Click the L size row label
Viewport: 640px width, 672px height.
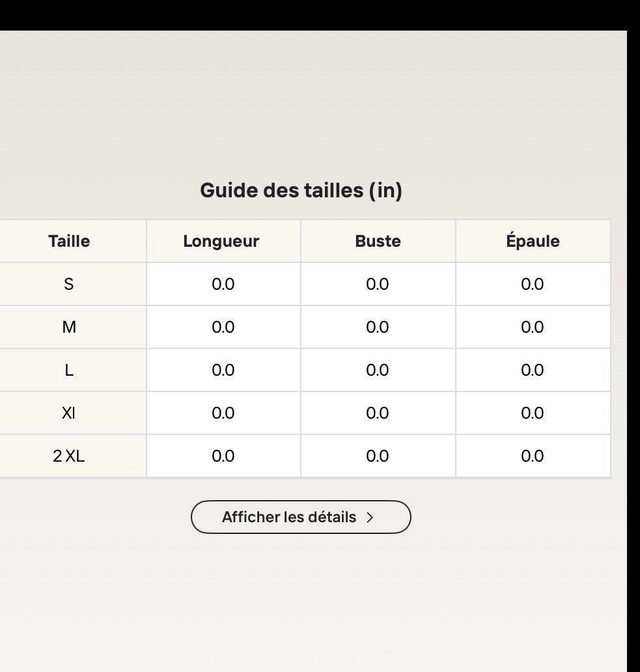click(x=69, y=370)
